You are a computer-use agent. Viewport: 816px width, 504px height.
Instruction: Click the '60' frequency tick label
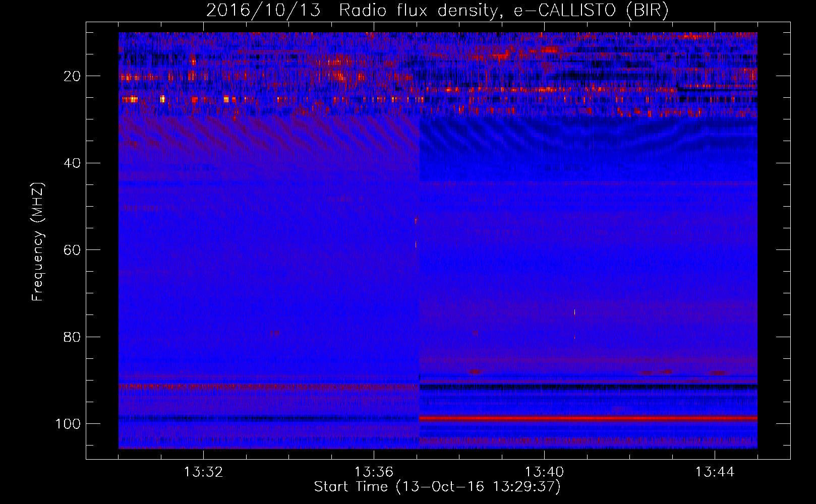72,250
